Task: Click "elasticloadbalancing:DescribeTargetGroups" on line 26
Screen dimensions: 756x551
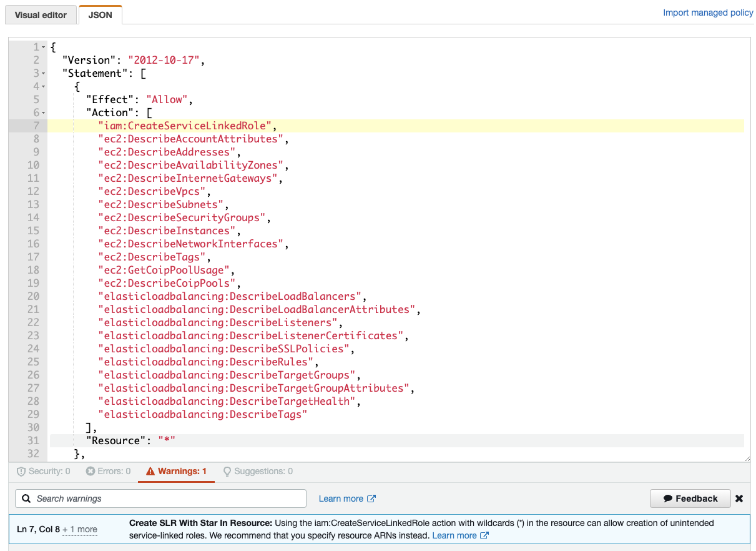Action: pyautogui.click(x=227, y=375)
